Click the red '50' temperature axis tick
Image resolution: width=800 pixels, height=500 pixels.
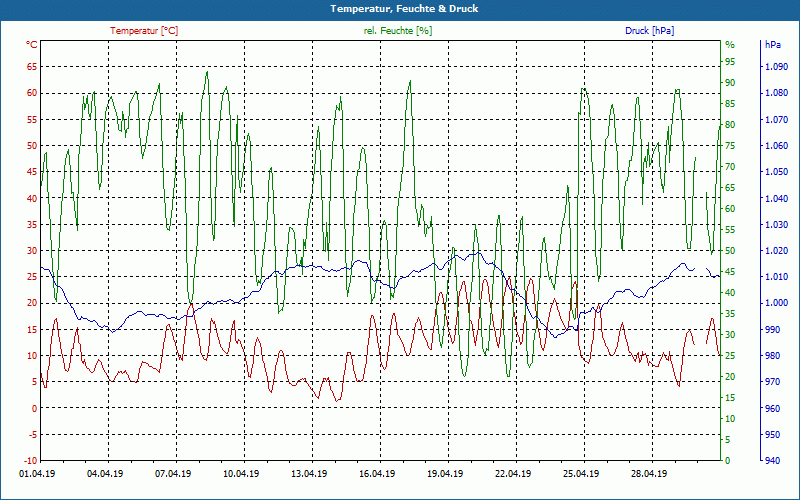click(32, 145)
